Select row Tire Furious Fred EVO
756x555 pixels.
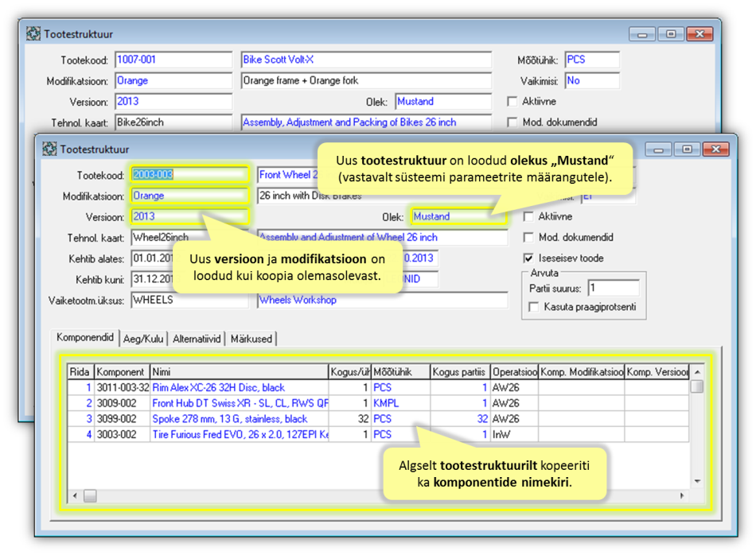378,435
